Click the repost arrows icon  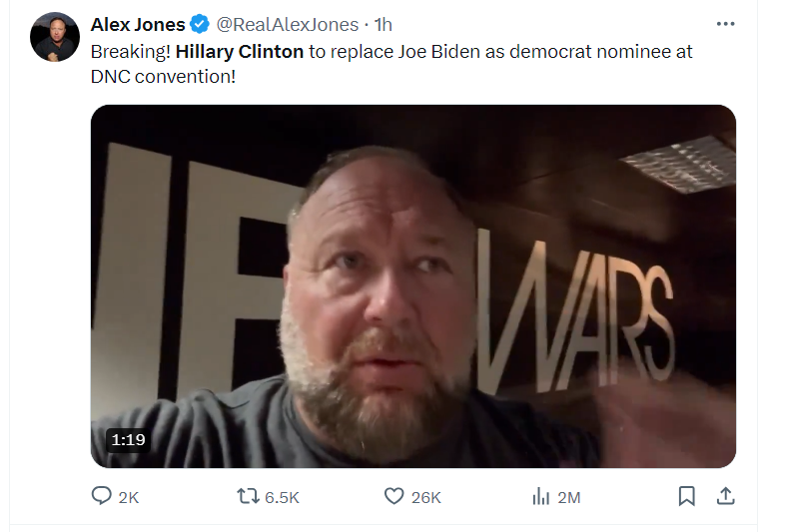click(248, 496)
